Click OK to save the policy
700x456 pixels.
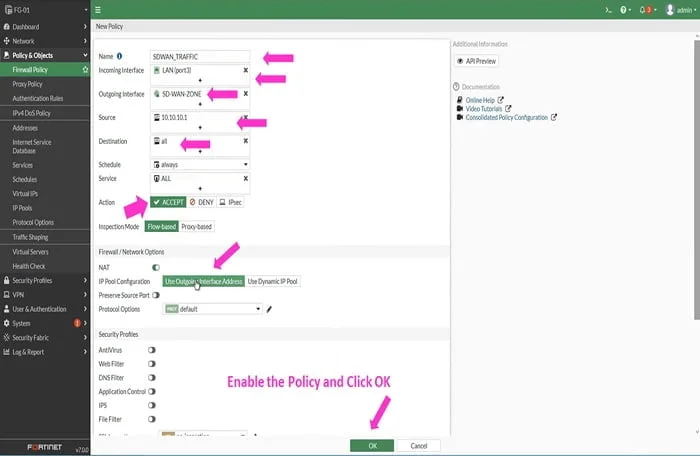(x=372, y=446)
